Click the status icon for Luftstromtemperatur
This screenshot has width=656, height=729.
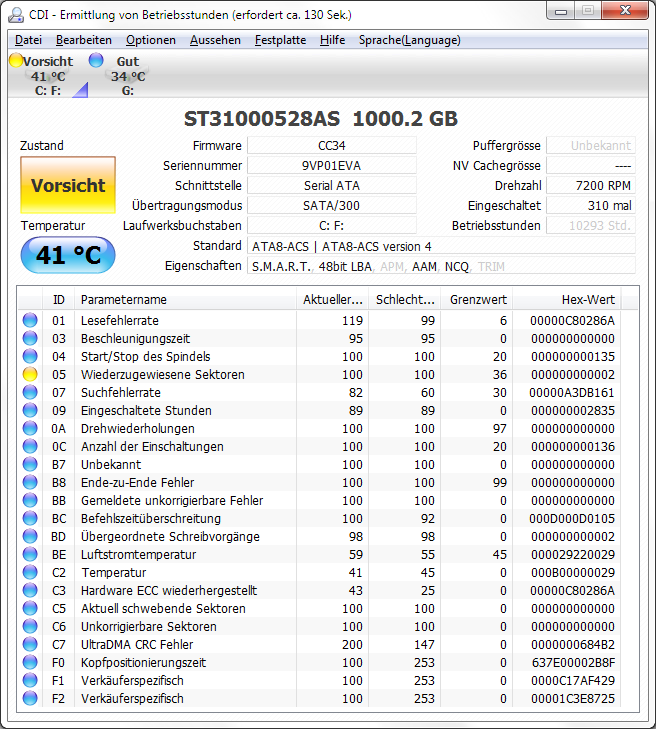pyautogui.click(x=30, y=554)
